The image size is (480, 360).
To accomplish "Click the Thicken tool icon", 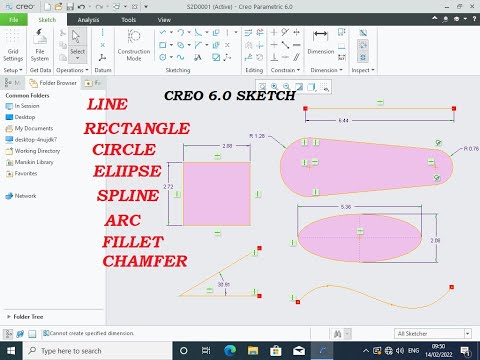I will tap(216, 45).
